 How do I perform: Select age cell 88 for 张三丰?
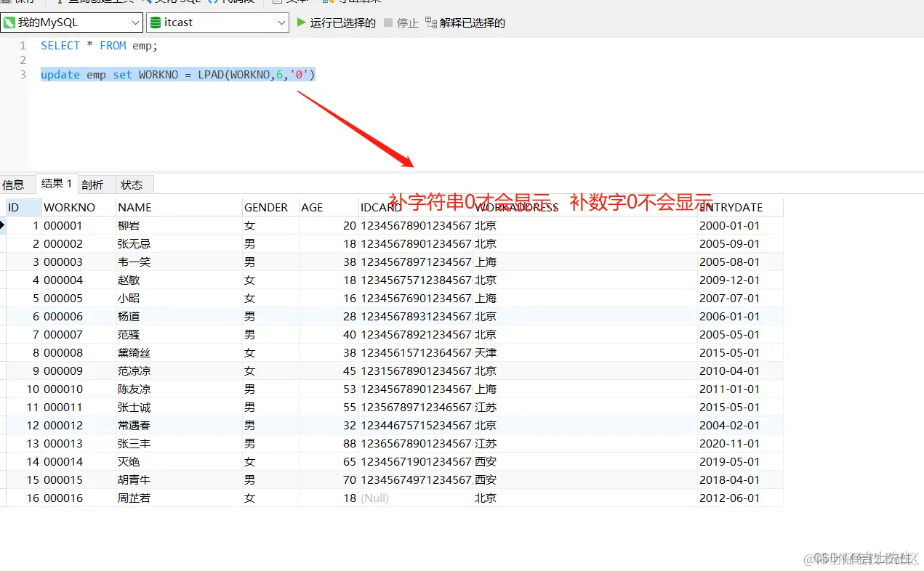click(329, 443)
